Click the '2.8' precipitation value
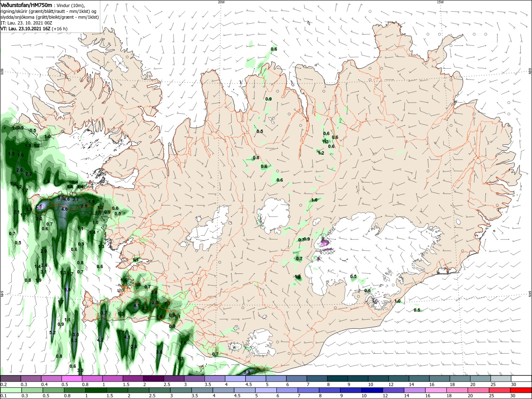 134,347
